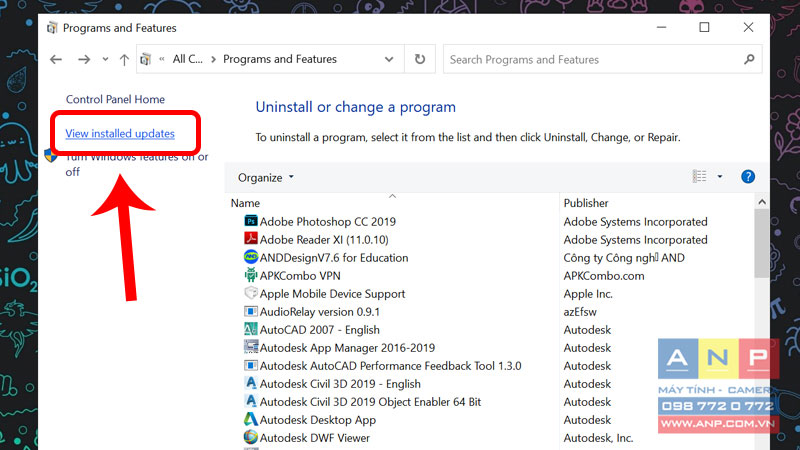Click the Autodesk DWF Viewer icon
The width and height of the screenshot is (800, 450).
251,437
